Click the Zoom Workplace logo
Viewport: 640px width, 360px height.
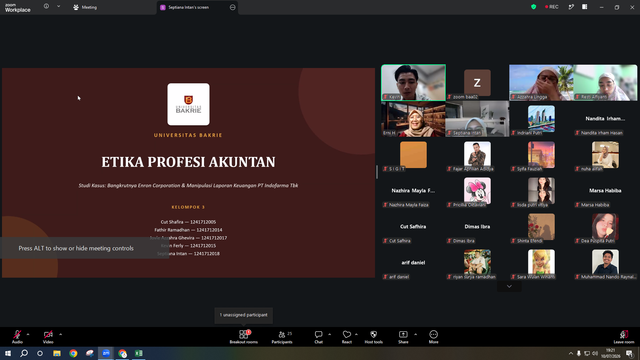pos(18,7)
